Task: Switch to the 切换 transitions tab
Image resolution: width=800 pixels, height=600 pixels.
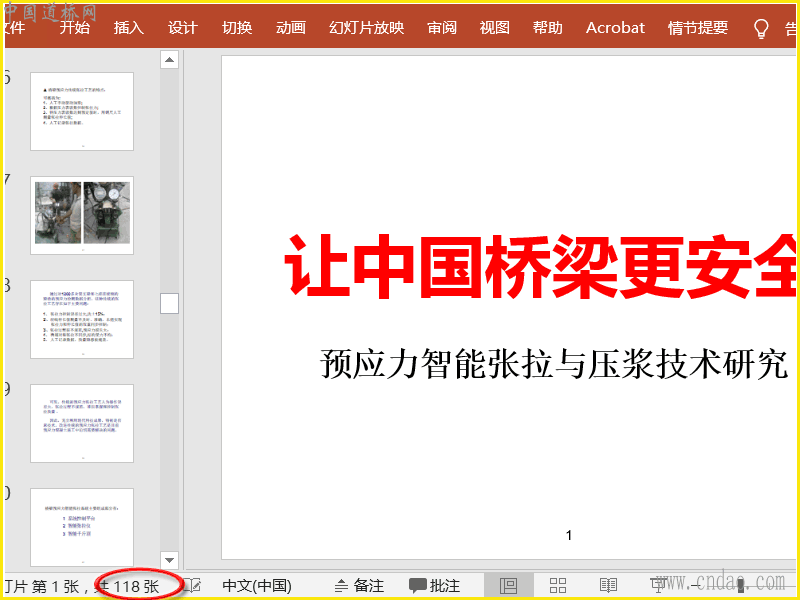Action: tap(237, 27)
